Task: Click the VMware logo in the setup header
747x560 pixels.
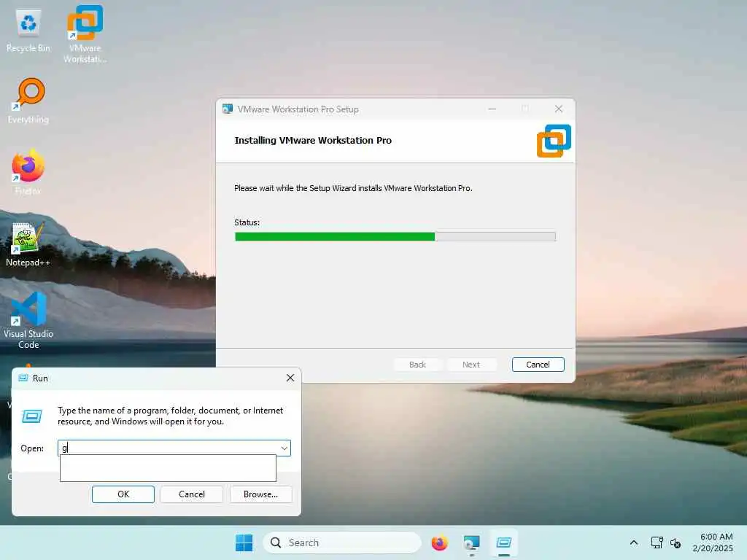Action: (554, 141)
